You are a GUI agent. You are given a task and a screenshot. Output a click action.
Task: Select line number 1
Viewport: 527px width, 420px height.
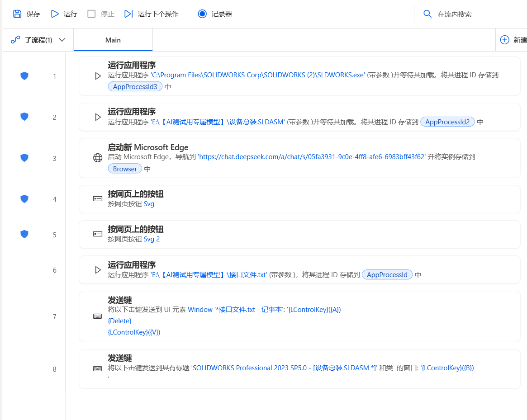click(x=54, y=76)
